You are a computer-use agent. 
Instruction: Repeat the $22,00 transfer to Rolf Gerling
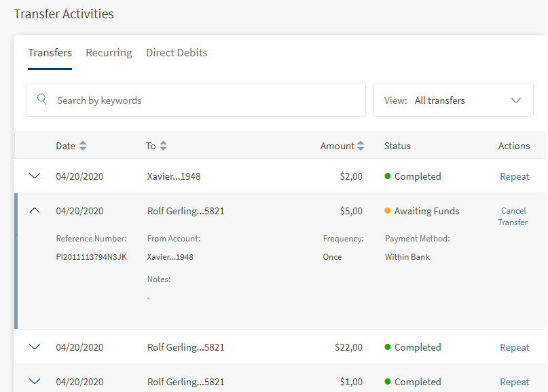pos(514,347)
